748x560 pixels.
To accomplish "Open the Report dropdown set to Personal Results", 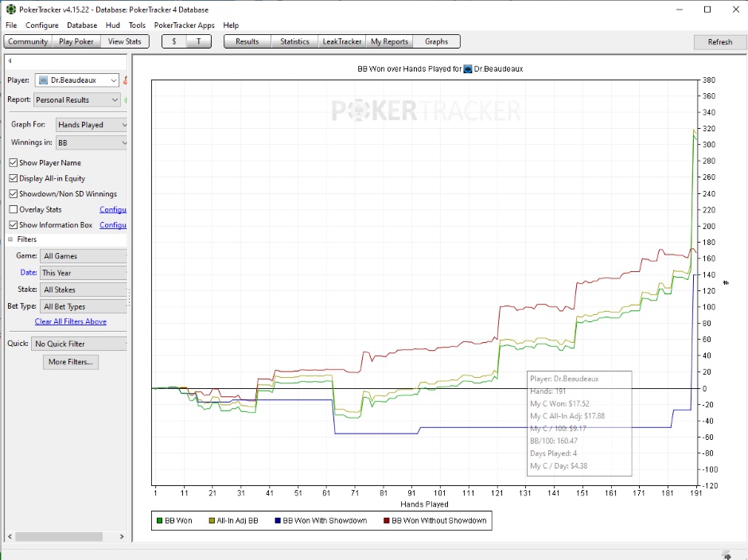I will click(77, 99).
